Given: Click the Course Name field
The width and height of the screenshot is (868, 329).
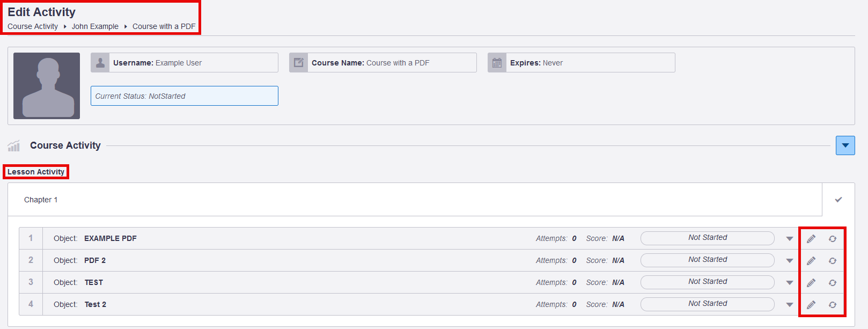Looking at the screenshot, I should tap(383, 63).
